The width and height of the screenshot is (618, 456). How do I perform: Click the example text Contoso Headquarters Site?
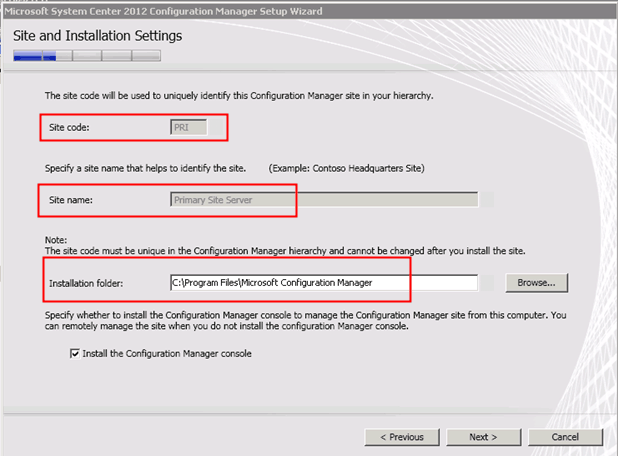point(346,168)
